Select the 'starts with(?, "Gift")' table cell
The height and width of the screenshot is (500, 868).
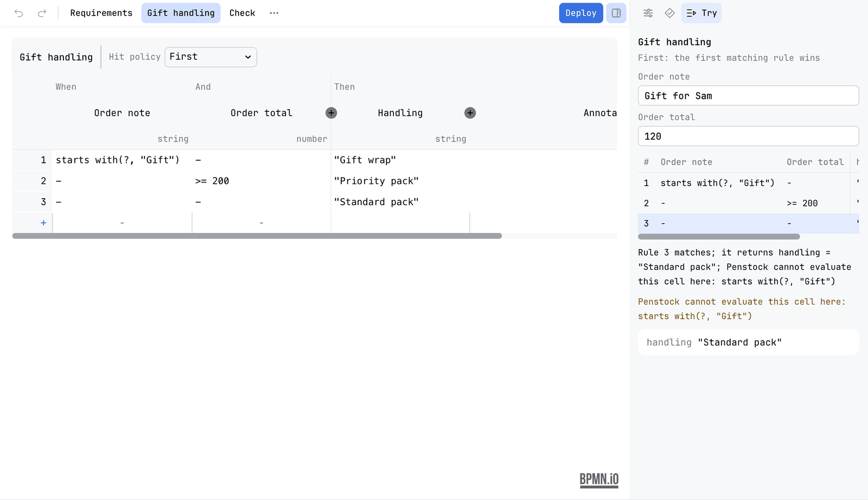[x=122, y=160]
